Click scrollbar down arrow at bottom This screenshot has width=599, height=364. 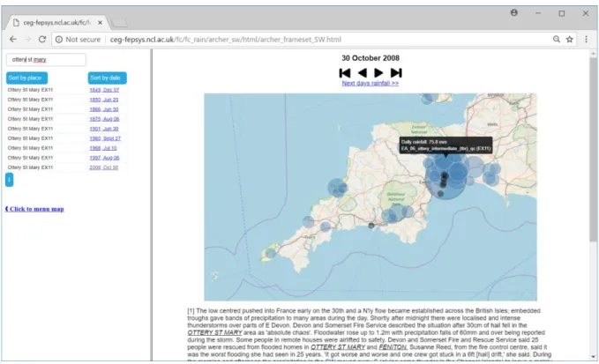[593, 357]
